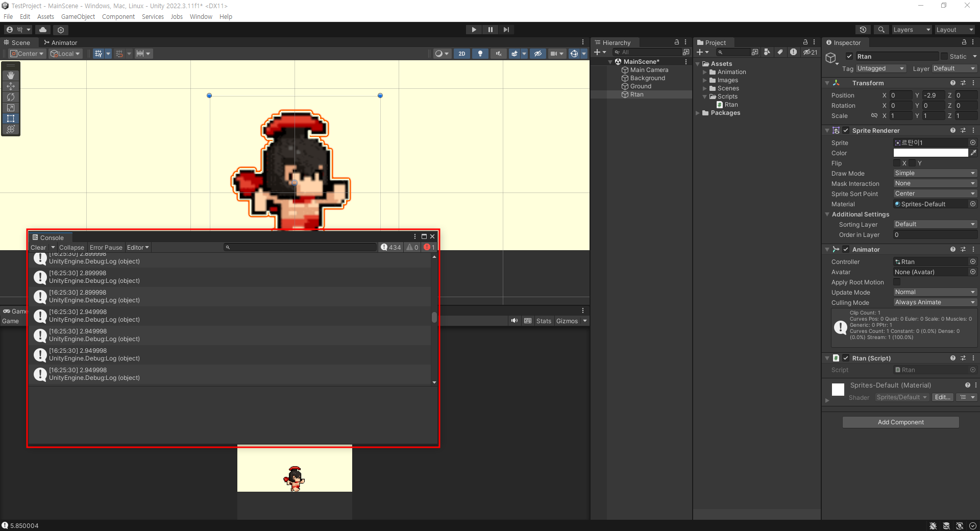Open the Scene camera settings icon
980x531 pixels.
tap(554, 54)
